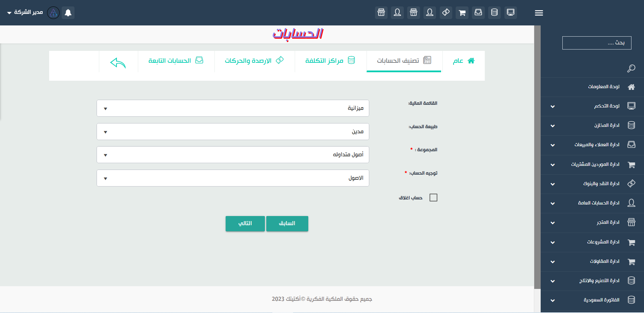Expand ادارة الموردين المشتريات sidebar menu
This screenshot has height=313, width=644.
click(592, 165)
